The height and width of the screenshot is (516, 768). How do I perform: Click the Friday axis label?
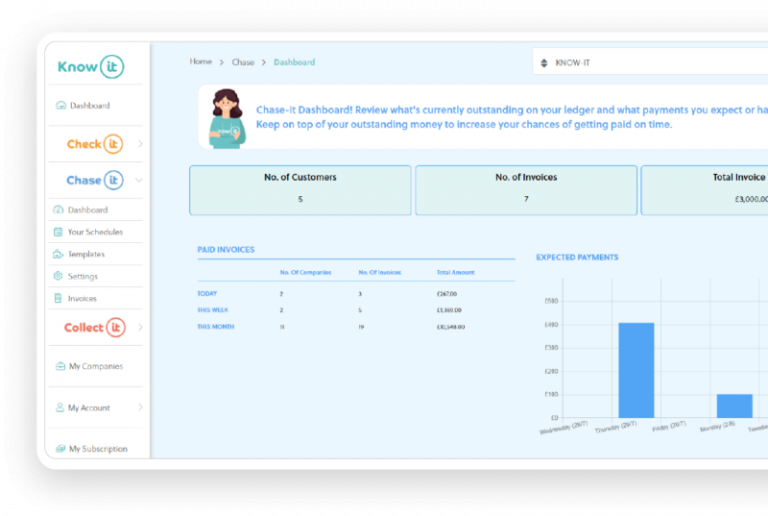[669, 426]
